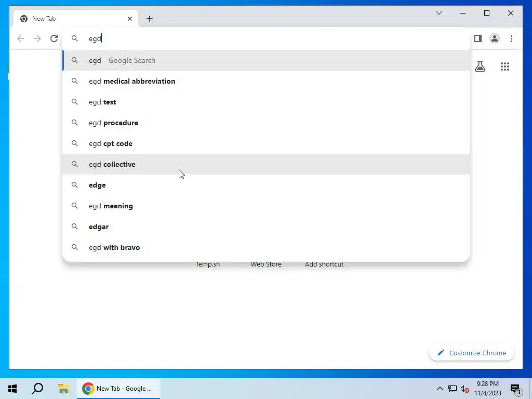Show hidden system tray icons
This screenshot has width=532, height=399.
pos(440,389)
